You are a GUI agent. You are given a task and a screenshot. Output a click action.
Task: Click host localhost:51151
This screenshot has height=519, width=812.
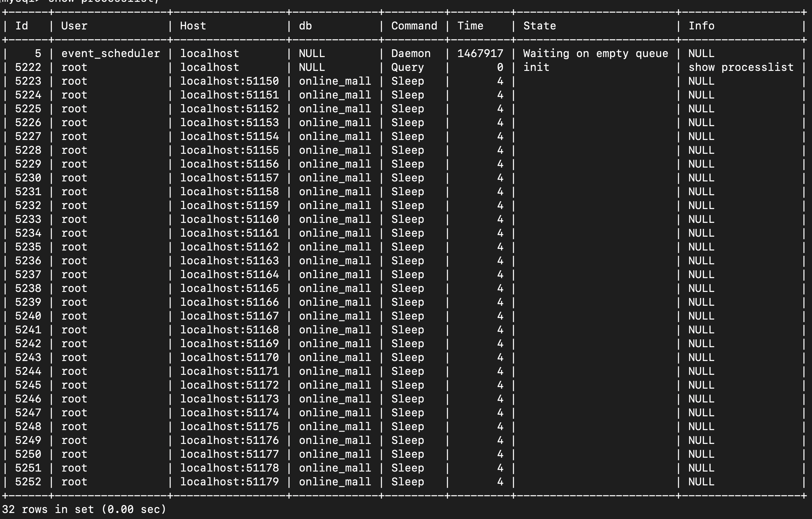coord(229,95)
